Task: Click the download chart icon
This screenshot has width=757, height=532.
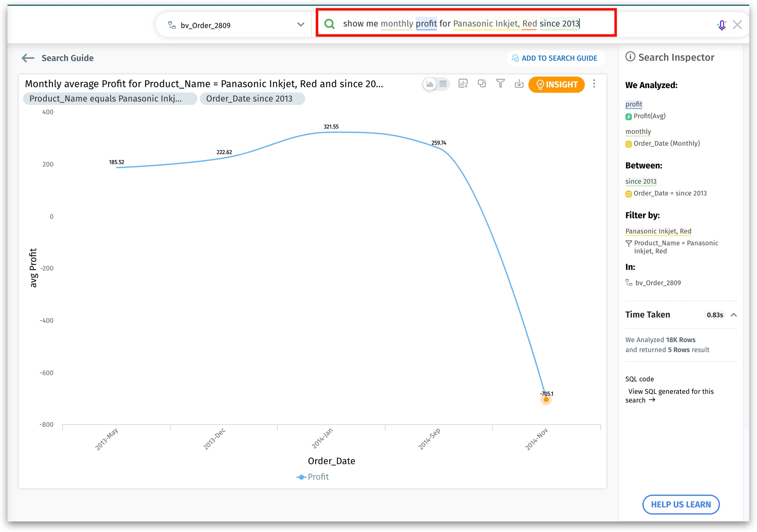Action: pos(518,84)
